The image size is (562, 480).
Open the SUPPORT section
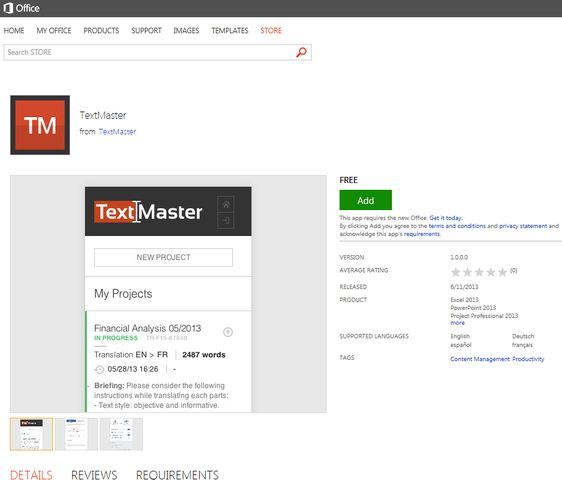click(x=146, y=30)
